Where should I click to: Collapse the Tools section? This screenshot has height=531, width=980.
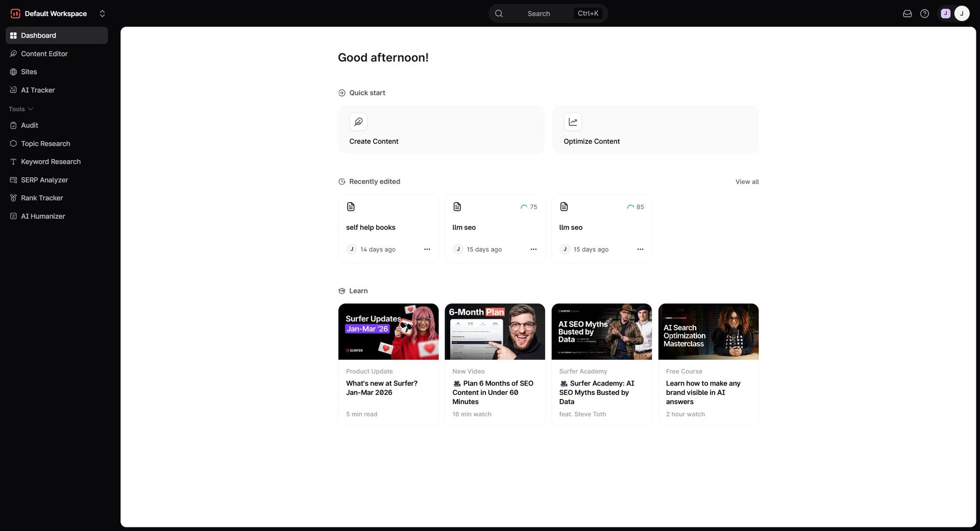coord(21,109)
